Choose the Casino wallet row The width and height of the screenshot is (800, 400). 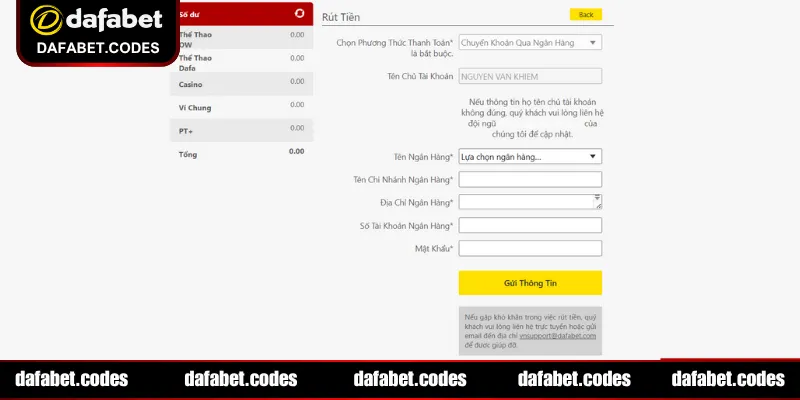tap(241, 85)
